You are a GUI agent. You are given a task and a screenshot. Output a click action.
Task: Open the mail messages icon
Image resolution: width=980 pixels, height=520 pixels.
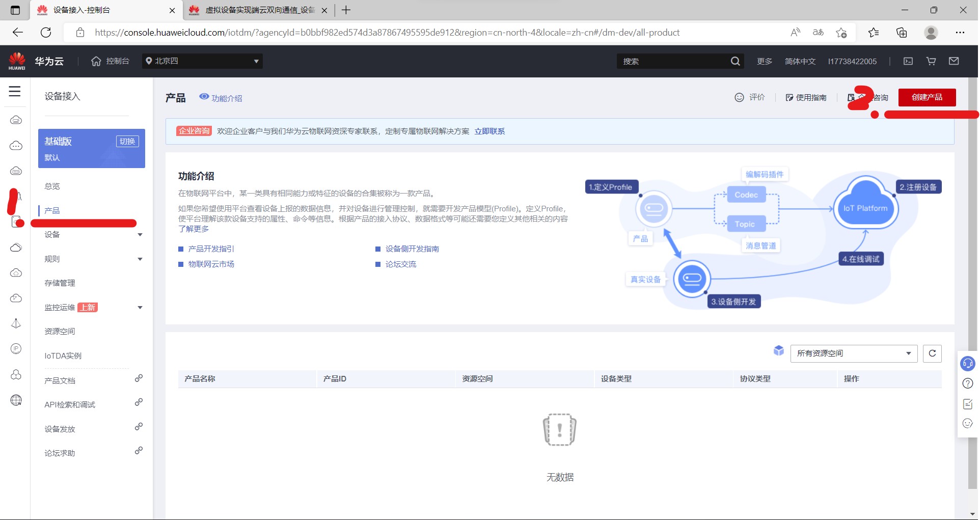click(x=954, y=61)
